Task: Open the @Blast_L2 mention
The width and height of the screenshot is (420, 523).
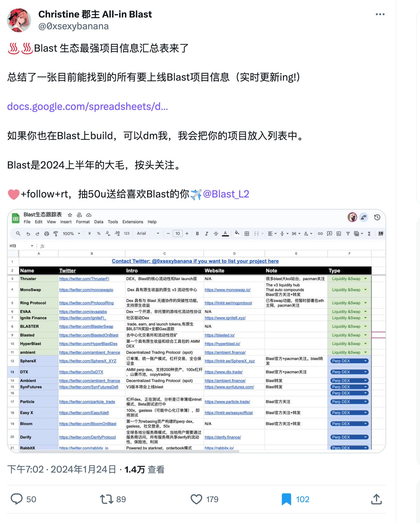Action: tap(226, 194)
